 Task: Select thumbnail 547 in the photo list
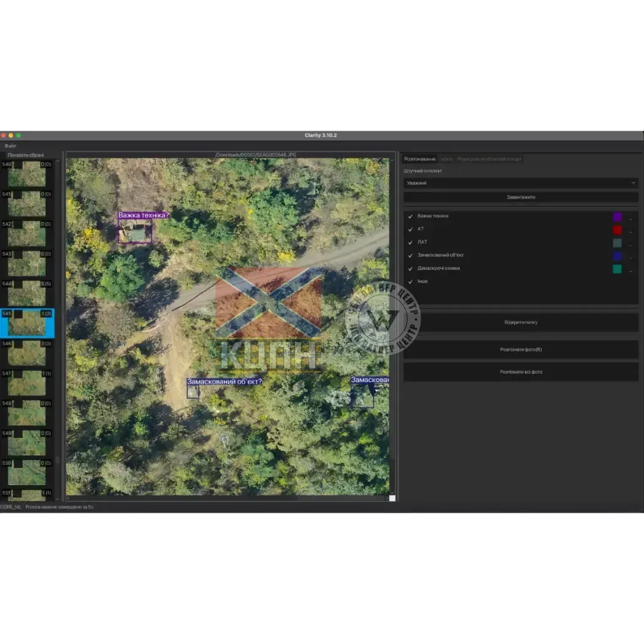tap(26, 383)
